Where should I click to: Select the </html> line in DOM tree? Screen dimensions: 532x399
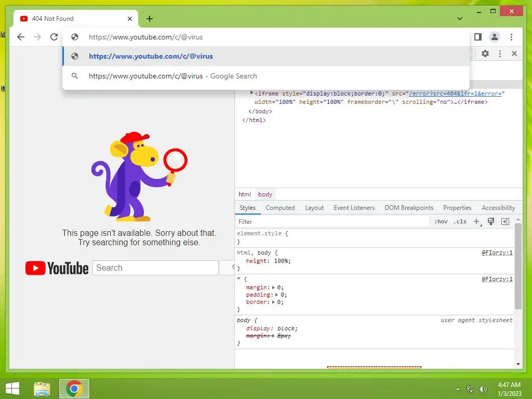click(x=254, y=120)
